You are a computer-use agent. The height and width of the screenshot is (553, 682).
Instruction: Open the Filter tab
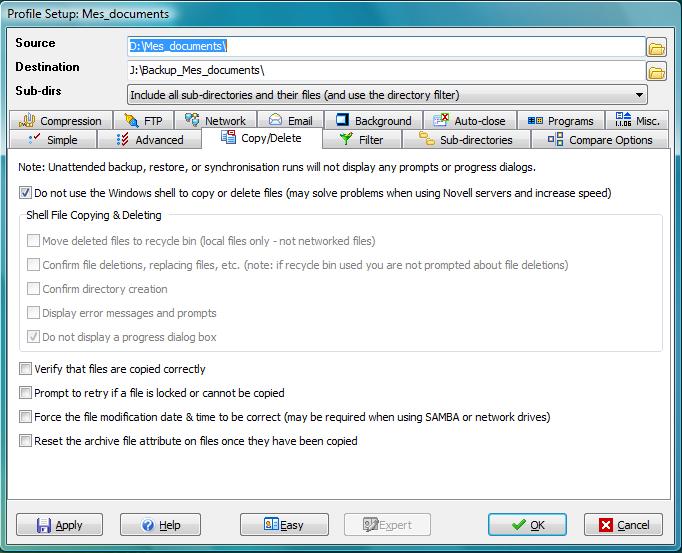[361, 140]
